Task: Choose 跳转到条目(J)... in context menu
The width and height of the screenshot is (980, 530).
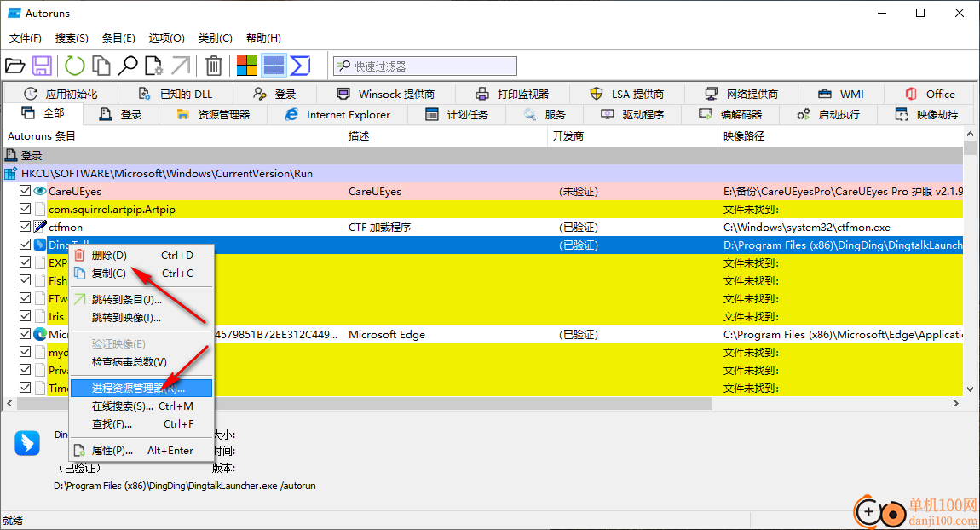Action: point(141,299)
